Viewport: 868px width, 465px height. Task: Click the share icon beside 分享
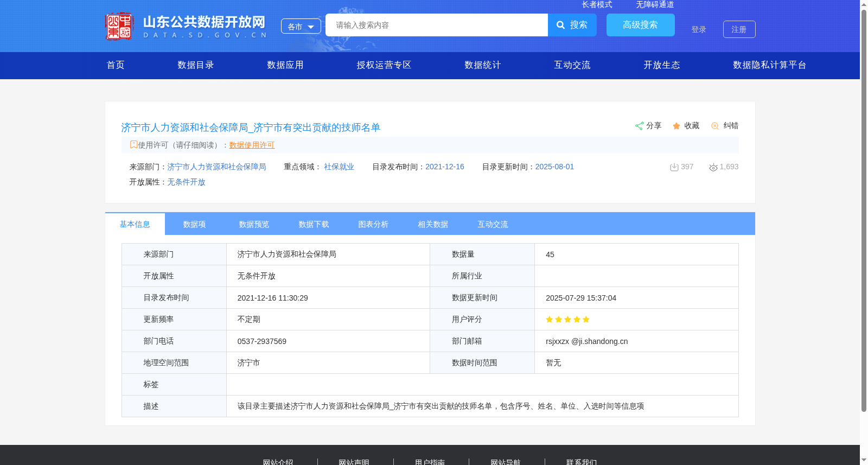pyautogui.click(x=640, y=126)
